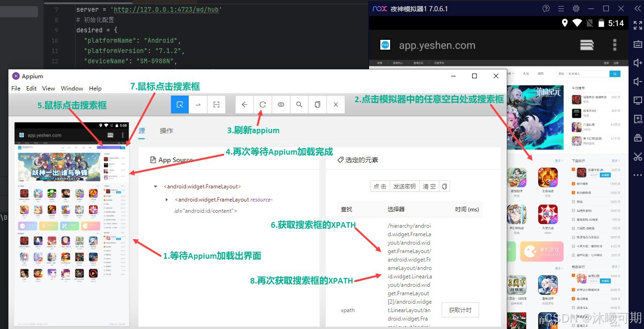Open the 礼包 link on yeshen page
The width and height of the screenshot is (644, 329).
click(x=526, y=74)
